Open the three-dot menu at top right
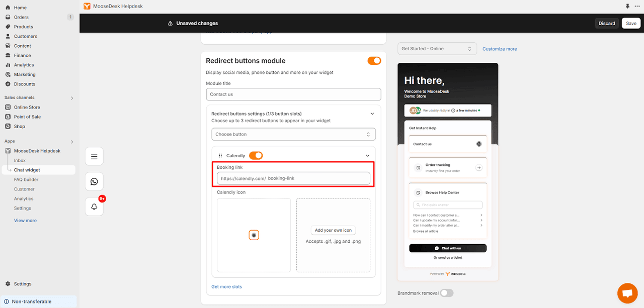This screenshot has height=308, width=644. tap(637, 6)
